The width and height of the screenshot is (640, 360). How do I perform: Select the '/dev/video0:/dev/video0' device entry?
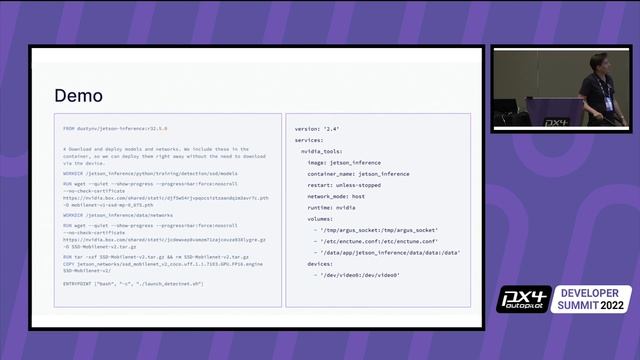point(356,276)
